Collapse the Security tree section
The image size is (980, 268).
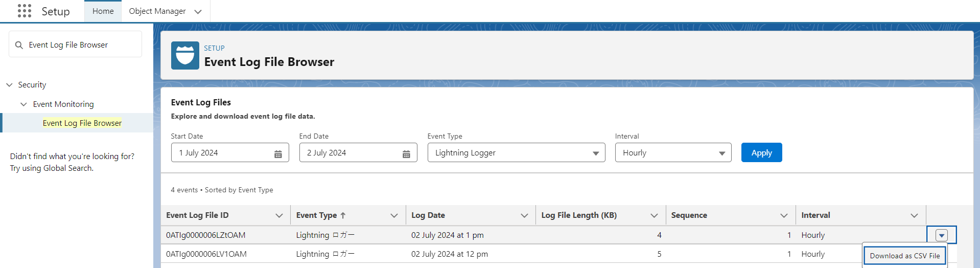point(9,85)
